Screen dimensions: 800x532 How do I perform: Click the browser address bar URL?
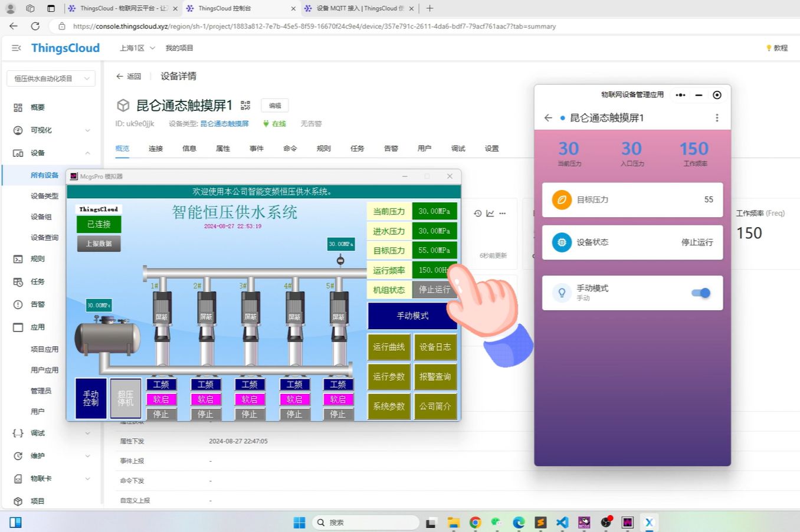pyautogui.click(x=314, y=26)
